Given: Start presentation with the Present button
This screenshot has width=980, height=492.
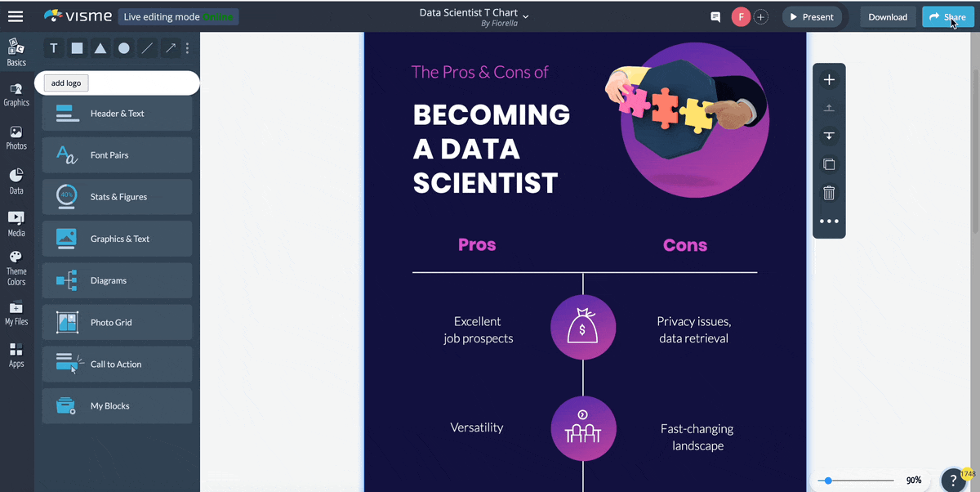Looking at the screenshot, I should (x=811, y=17).
